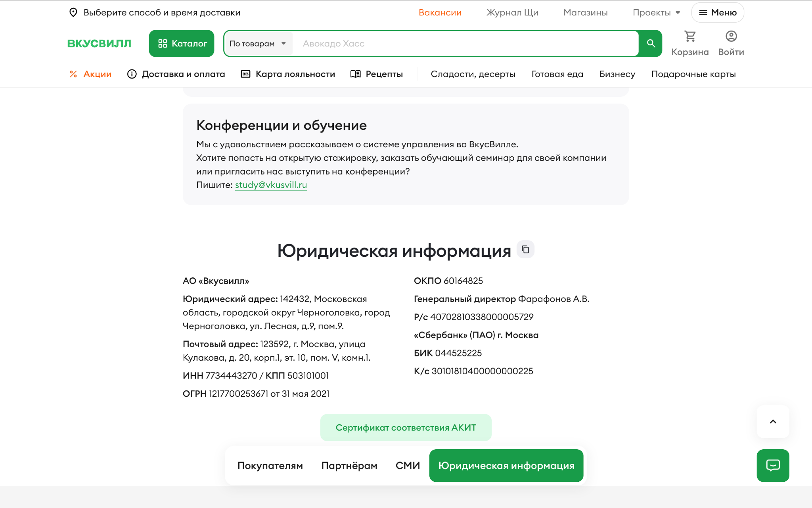The width and height of the screenshot is (812, 508).
Task: Expand the По товарам search filter
Action: (258, 43)
